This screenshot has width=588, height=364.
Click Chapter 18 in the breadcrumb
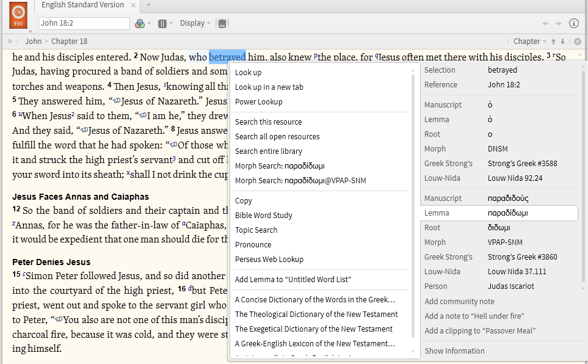click(x=69, y=42)
